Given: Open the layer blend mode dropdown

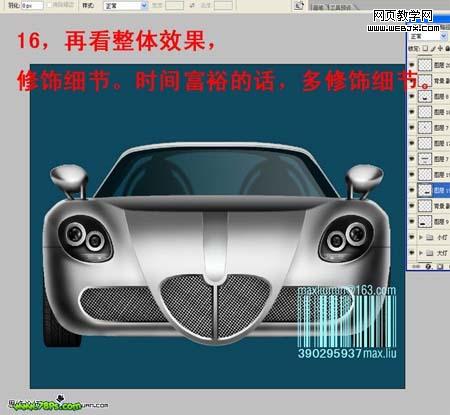Looking at the screenshot, I should tap(428, 36).
